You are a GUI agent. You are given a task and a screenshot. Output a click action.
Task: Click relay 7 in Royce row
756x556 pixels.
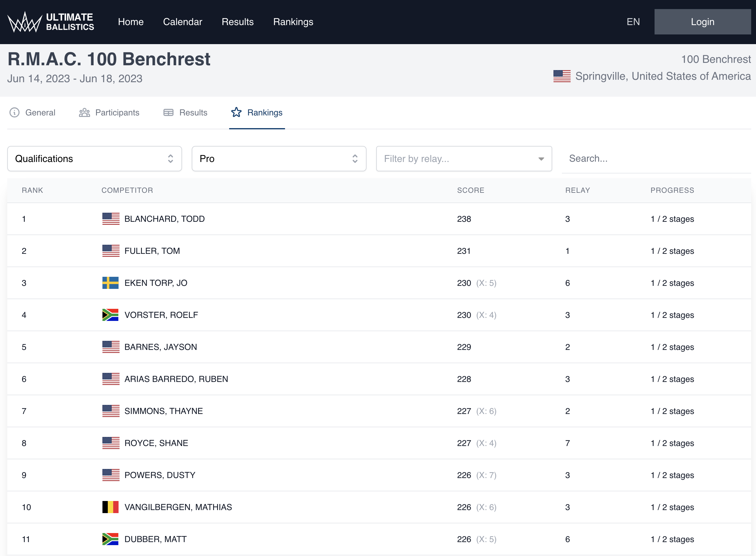click(567, 443)
